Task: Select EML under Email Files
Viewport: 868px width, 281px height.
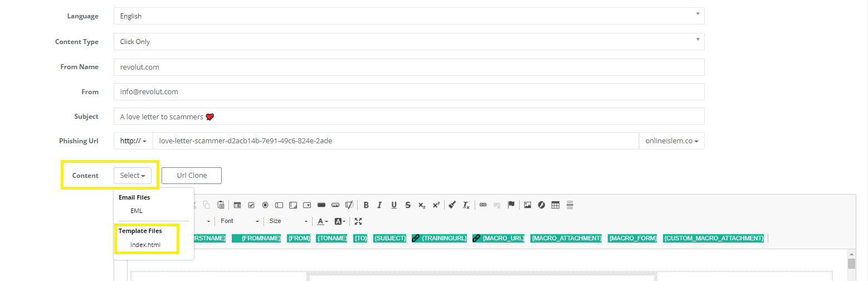Action: coord(136,211)
